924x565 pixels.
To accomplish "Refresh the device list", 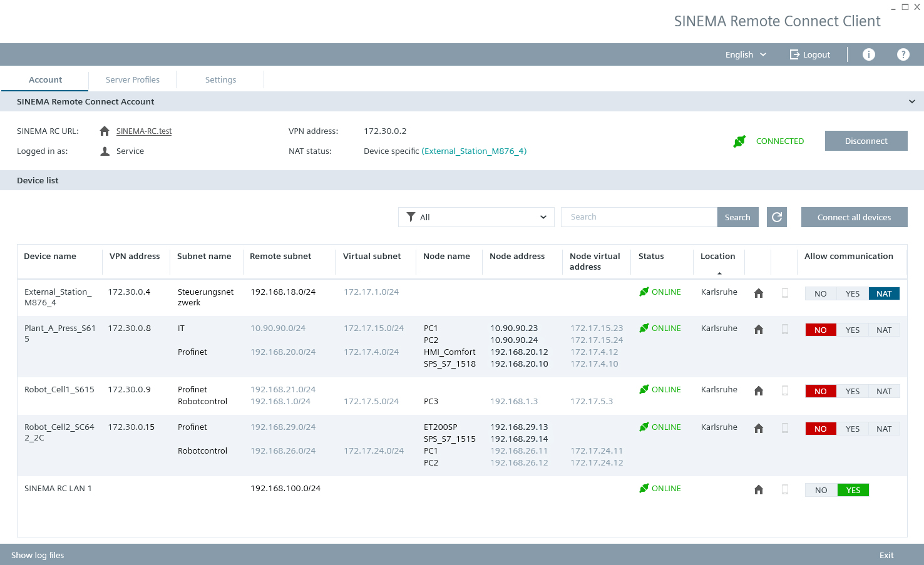I will [776, 217].
